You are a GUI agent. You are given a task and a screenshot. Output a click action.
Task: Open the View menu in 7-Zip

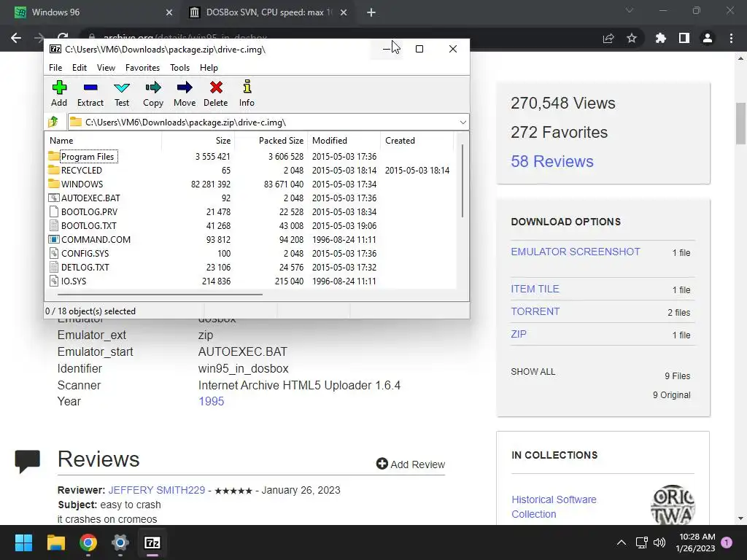(107, 68)
